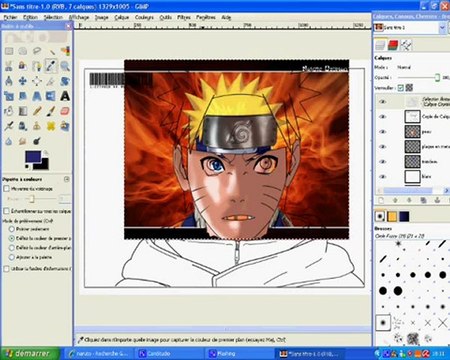Screen dimensions: 450x360
Task: Toggle visibility of the 'peau' layer
Action: tap(383, 132)
